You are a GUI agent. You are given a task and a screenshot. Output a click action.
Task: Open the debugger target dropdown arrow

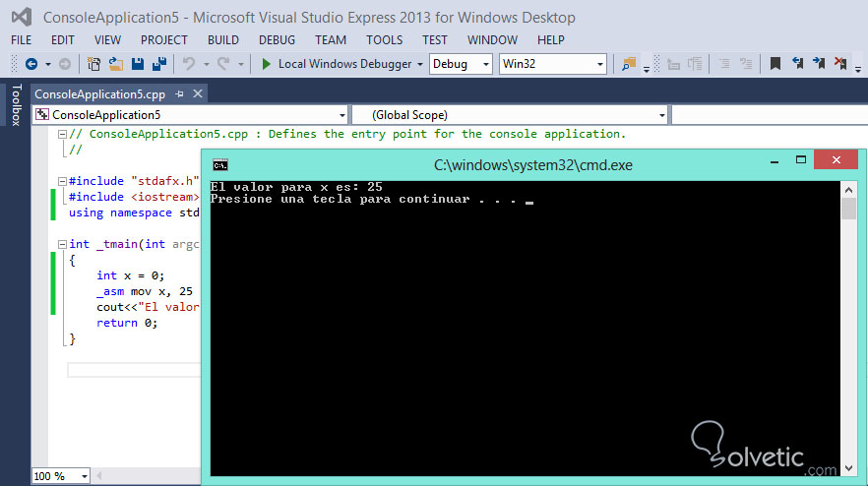[420, 65]
